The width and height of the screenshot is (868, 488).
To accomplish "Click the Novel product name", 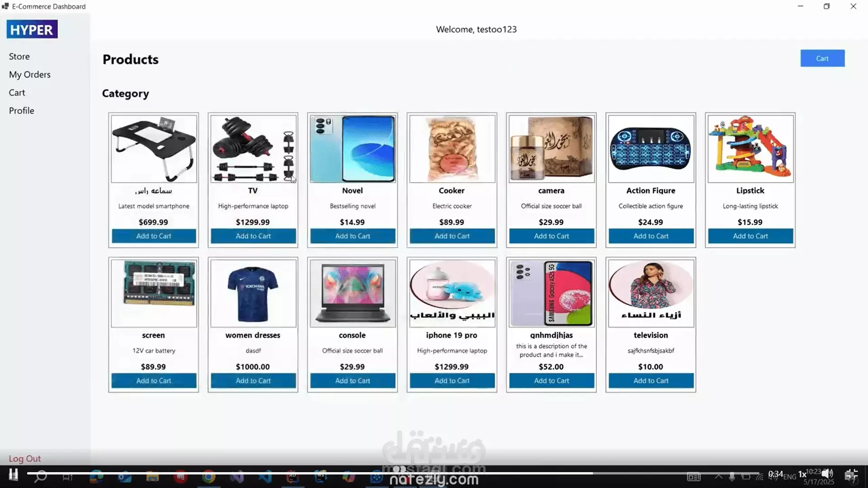I will 353,191.
